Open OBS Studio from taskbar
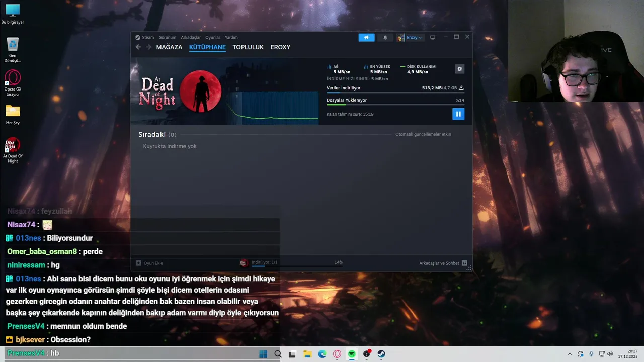 pyautogui.click(x=367, y=354)
